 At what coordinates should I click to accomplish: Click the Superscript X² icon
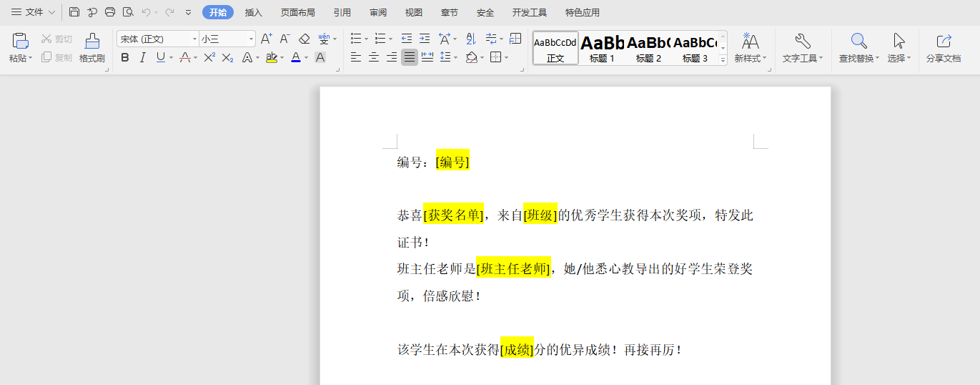pos(209,57)
